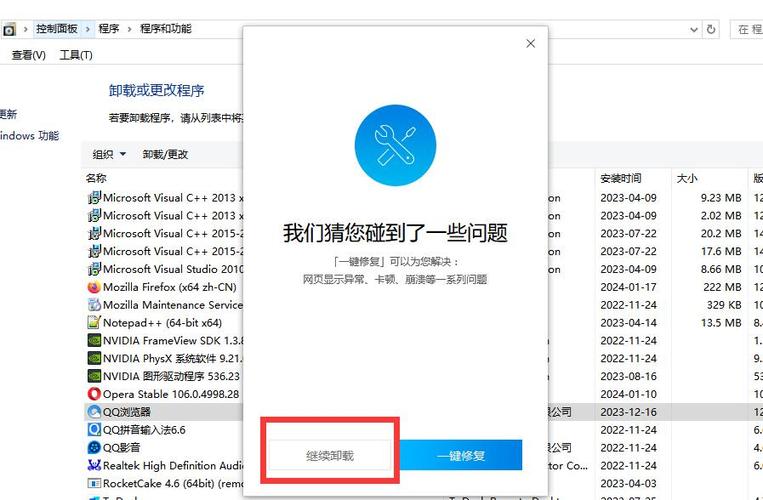
Task: Open the 工具(T) menu
Action: [76, 55]
